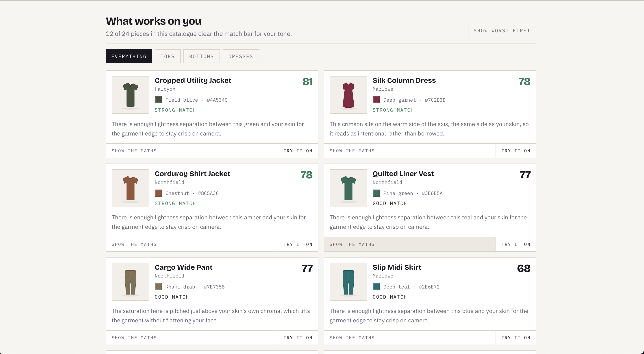Switch to the Dresses filter tab
This screenshot has height=354, width=644.
tap(241, 56)
